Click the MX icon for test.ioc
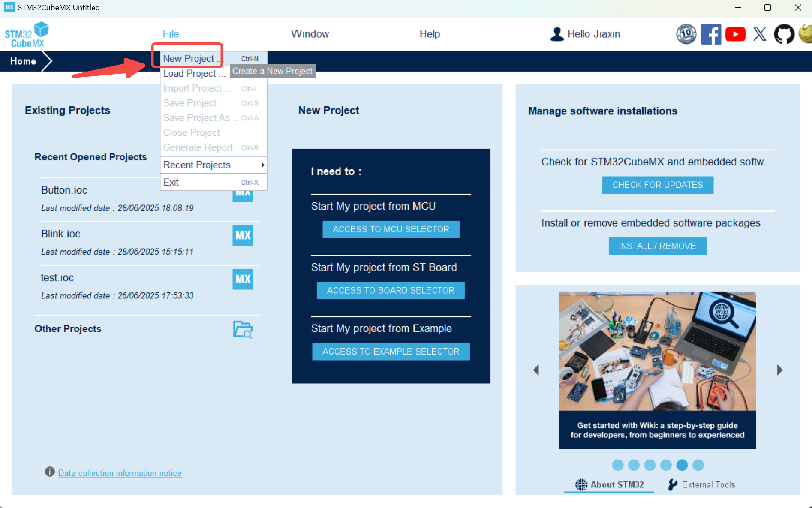 point(243,279)
